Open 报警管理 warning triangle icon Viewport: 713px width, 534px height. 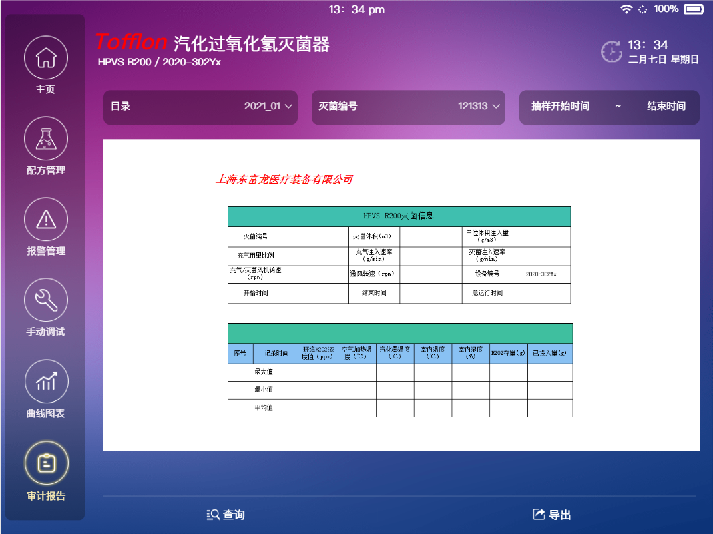[x=45, y=219]
